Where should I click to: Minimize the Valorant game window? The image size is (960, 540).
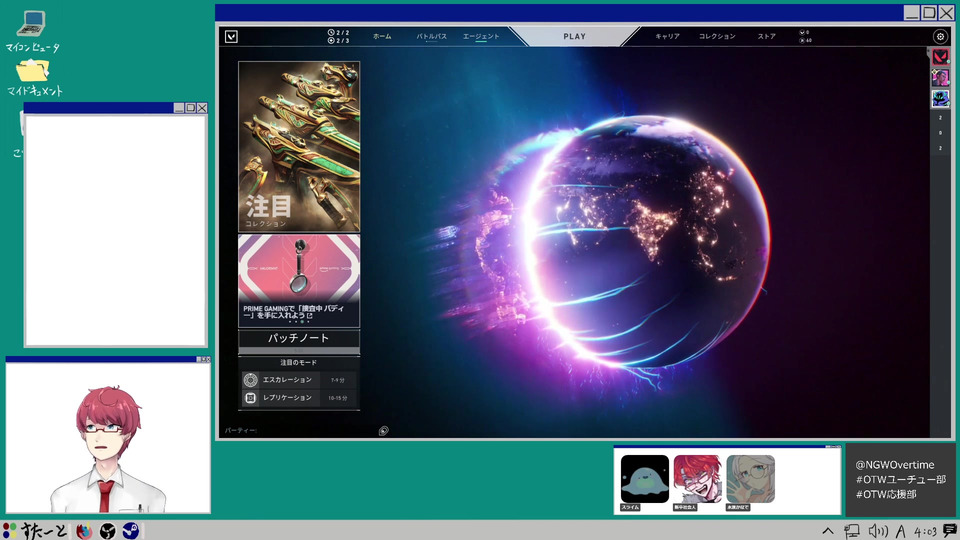pos(912,12)
